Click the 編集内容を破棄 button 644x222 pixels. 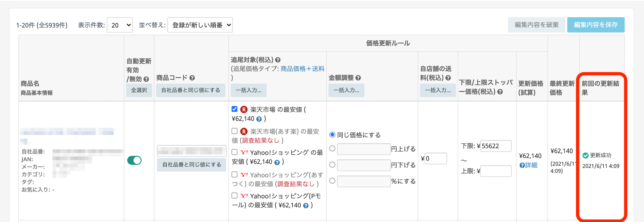536,25
